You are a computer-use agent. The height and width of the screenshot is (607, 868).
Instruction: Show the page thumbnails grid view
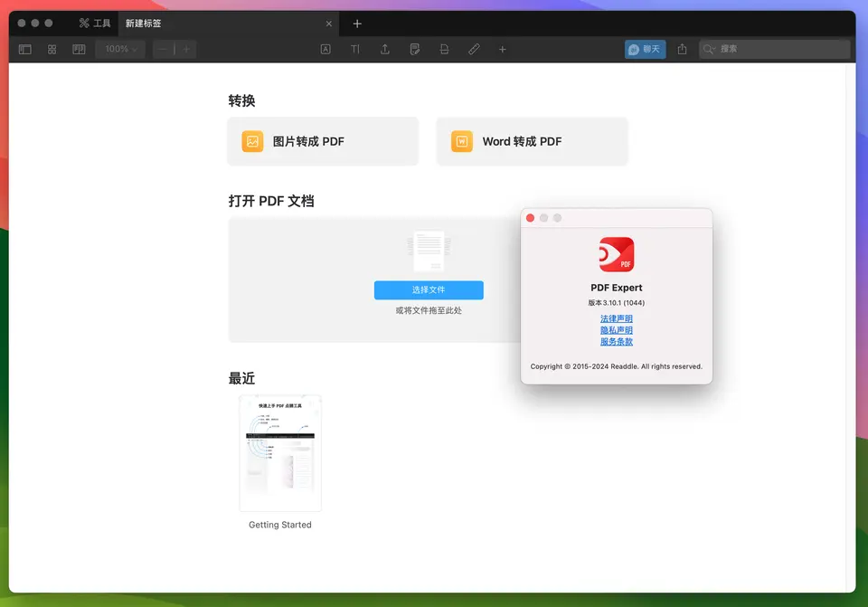click(x=52, y=49)
